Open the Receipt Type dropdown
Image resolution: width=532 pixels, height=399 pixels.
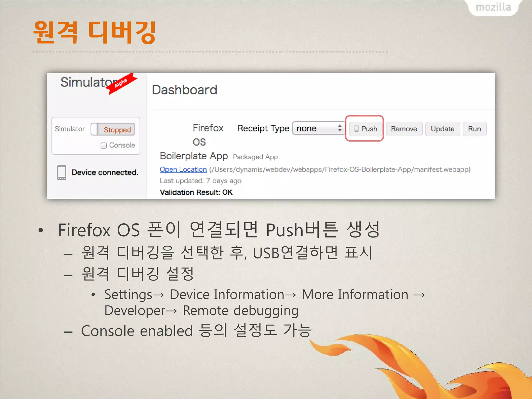(x=318, y=128)
